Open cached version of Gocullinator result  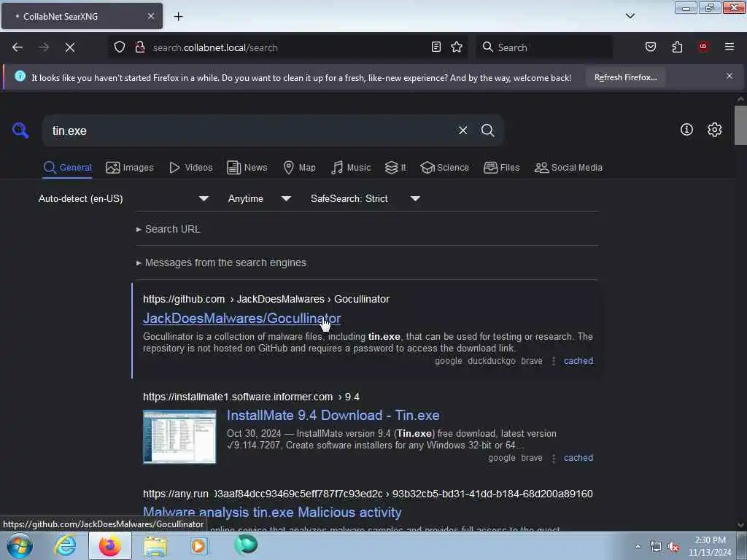pyautogui.click(x=578, y=361)
